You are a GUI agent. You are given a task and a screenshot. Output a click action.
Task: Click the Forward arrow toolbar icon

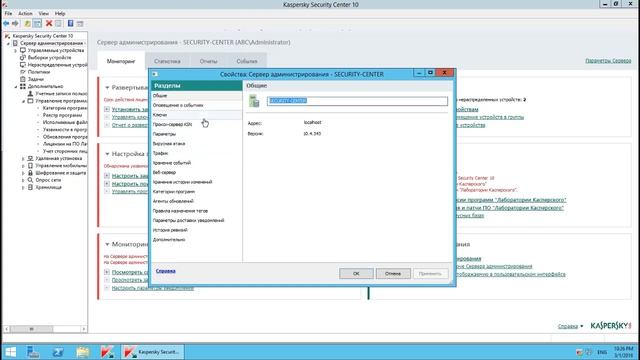[x=16, y=24]
